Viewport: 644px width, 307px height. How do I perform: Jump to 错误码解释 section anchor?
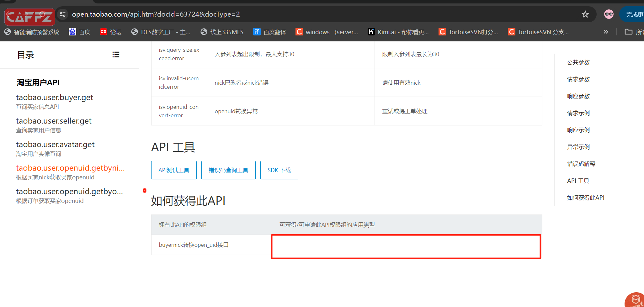(581, 164)
